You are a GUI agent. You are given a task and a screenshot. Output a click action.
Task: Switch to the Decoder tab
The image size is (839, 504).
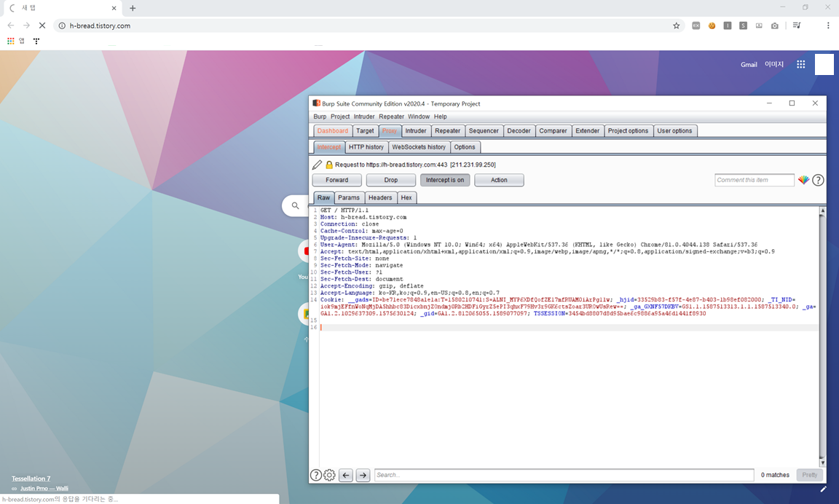(519, 131)
